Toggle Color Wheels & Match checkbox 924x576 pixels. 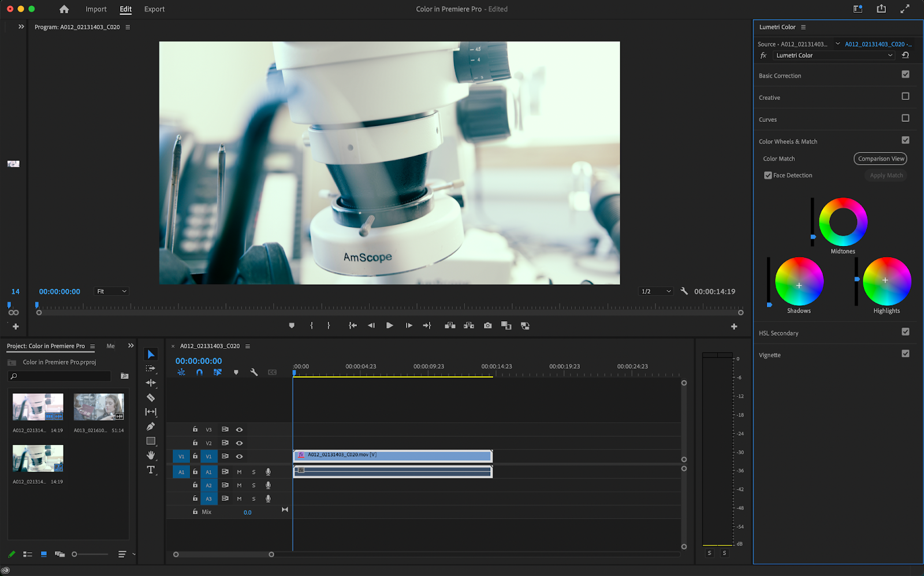pos(906,140)
